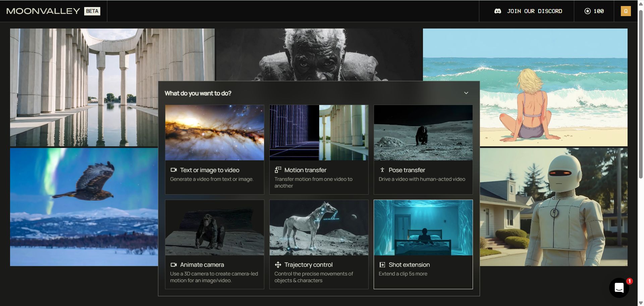Click the Animate camera icon
This screenshot has width=644, height=306.
(x=173, y=265)
